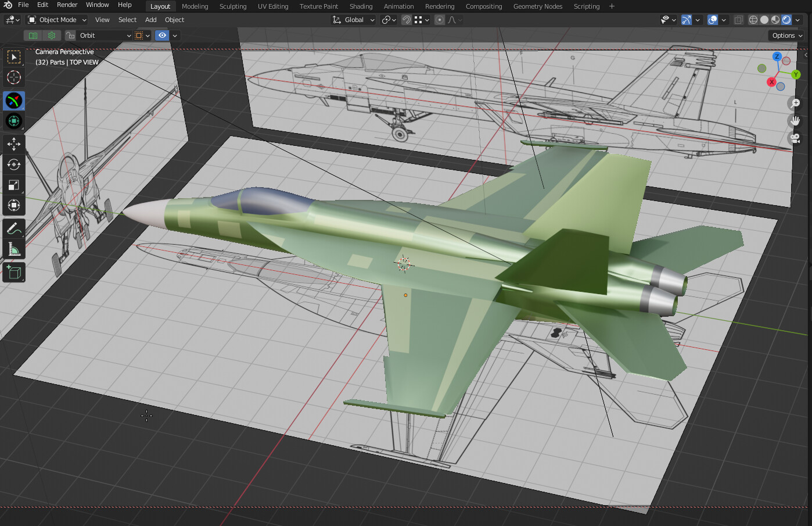Toggle viewport overlays
Viewport: 812px width, 526px height.
pyautogui.click(x=713, y=20)
